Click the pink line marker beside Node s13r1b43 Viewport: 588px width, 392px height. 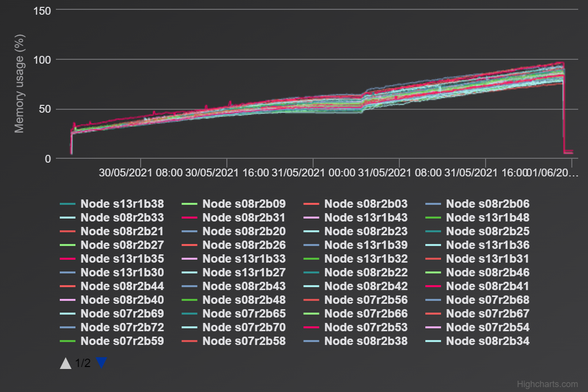click(x=313, y=217)
